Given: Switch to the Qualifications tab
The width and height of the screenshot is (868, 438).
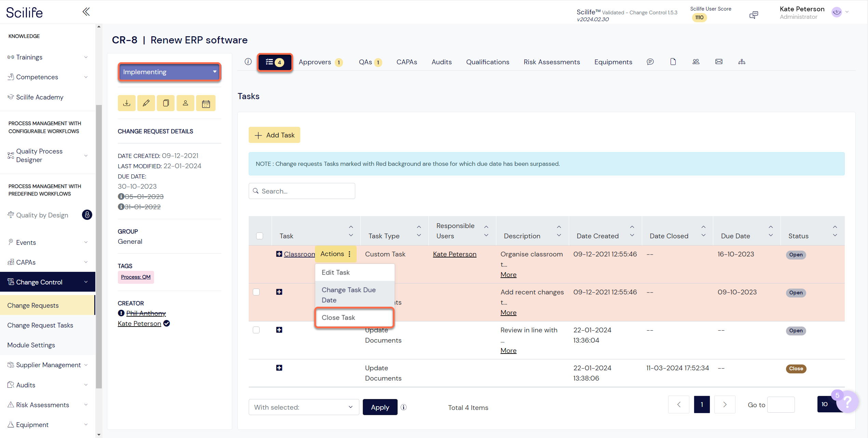Looking at the screenshot, I should coord(487,62).
